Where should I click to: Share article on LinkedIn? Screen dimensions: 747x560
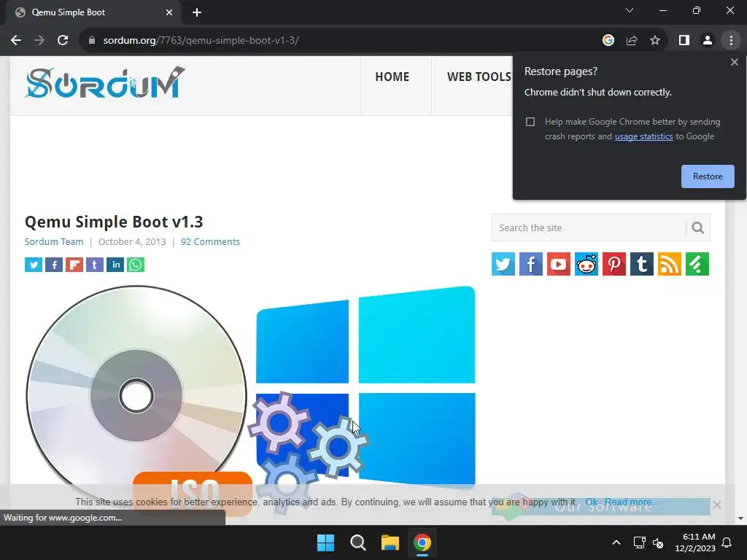(x=115, y=265)
